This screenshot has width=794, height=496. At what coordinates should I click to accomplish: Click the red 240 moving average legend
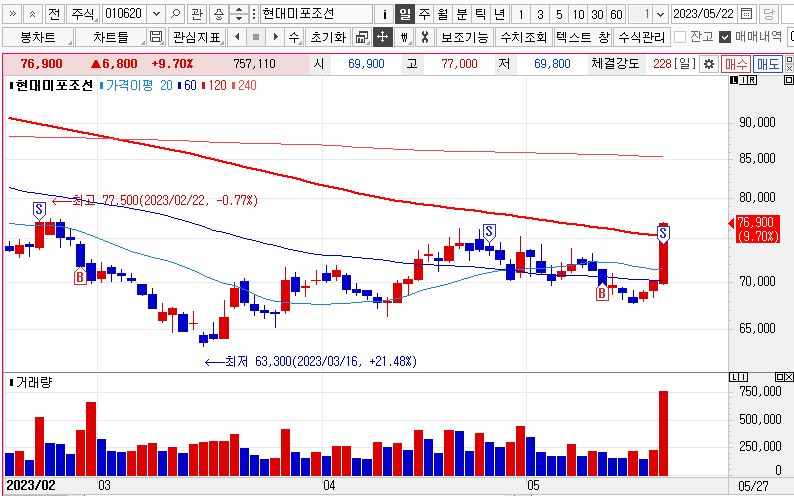[245, 86]
